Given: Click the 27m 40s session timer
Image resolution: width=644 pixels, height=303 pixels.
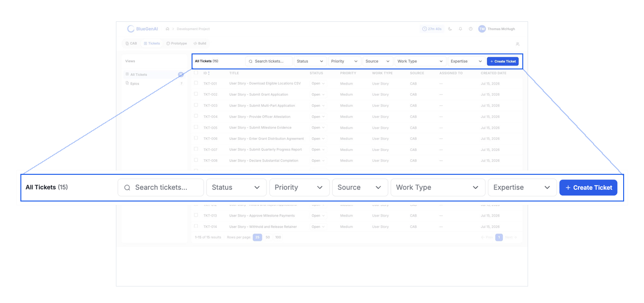Looking at the screenshot, I should point(432,29).
